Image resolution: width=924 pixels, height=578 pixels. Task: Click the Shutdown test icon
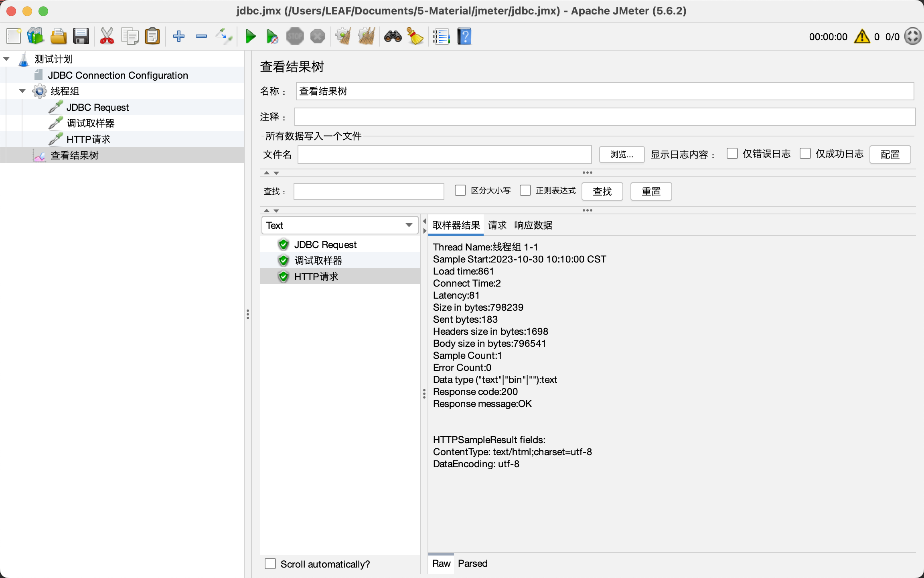pyautogui.click(x=318, y=37)
